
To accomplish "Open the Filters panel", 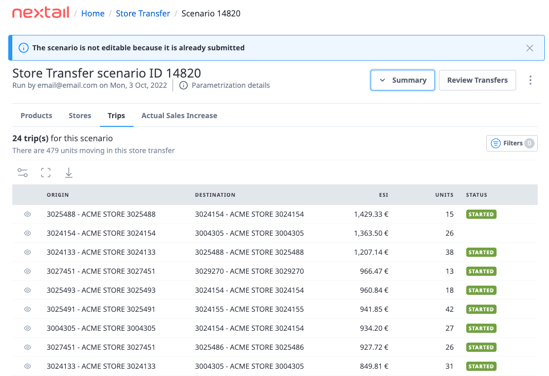I will coord(512,143).
